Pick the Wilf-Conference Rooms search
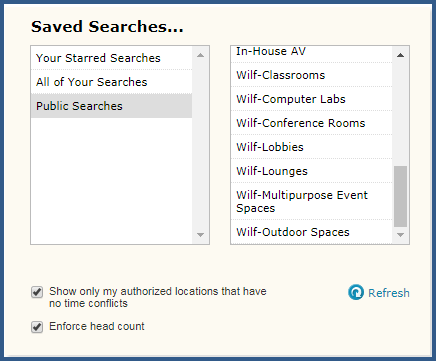 click(x=311, y=123)
